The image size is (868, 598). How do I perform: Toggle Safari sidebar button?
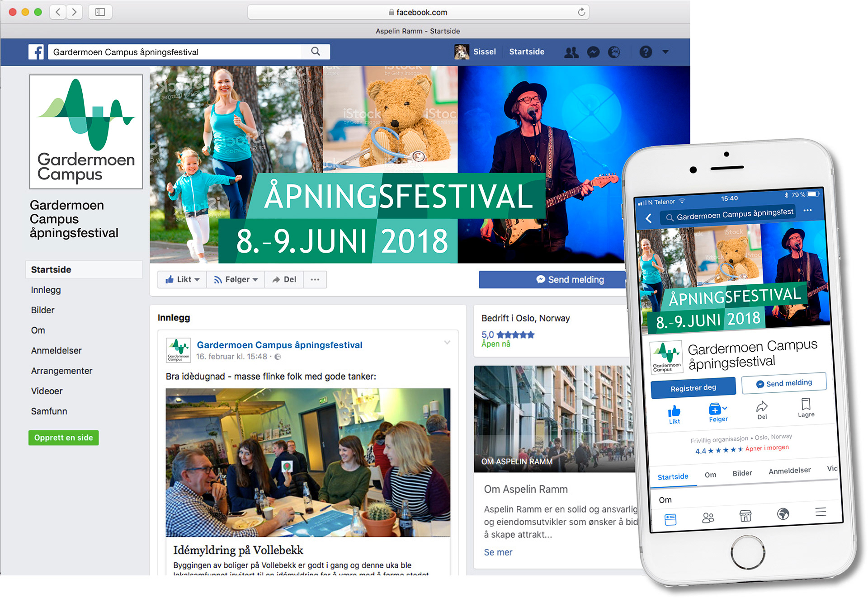point(100,12)
